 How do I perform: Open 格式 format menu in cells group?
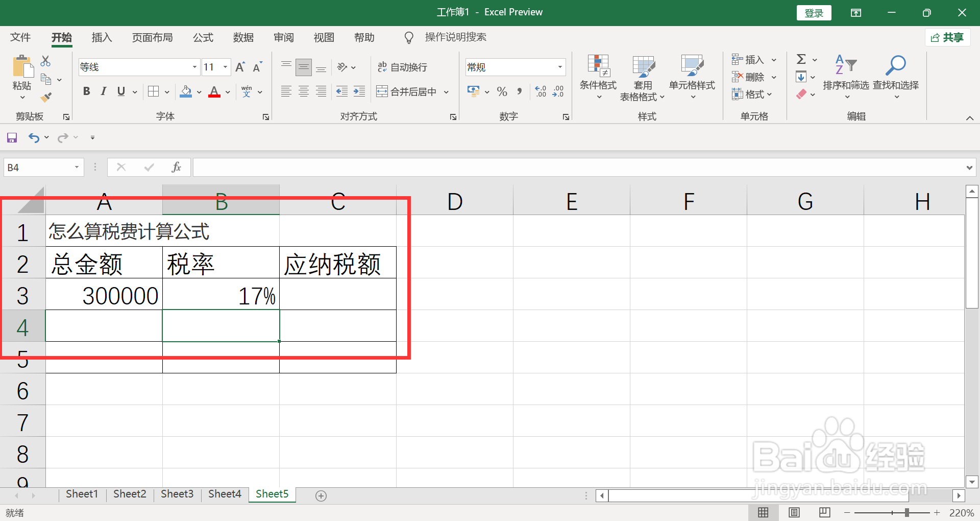point(752,94)
